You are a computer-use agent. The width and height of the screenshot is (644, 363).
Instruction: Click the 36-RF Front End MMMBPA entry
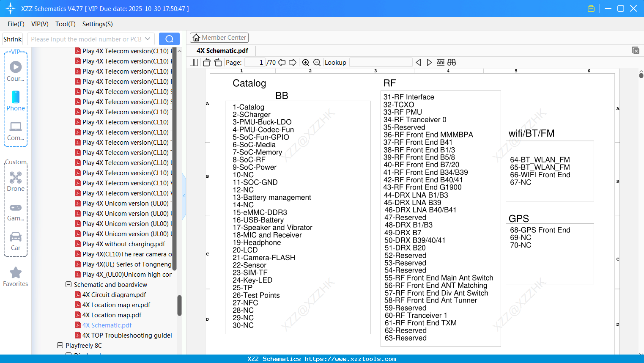[x=428, y=135]
